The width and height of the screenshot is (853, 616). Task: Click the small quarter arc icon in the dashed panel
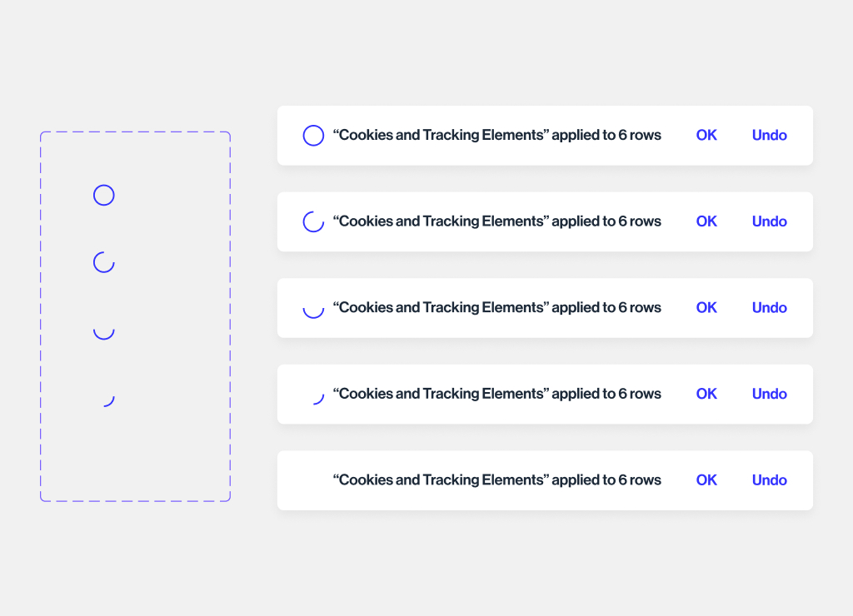(x=108, y=400)
